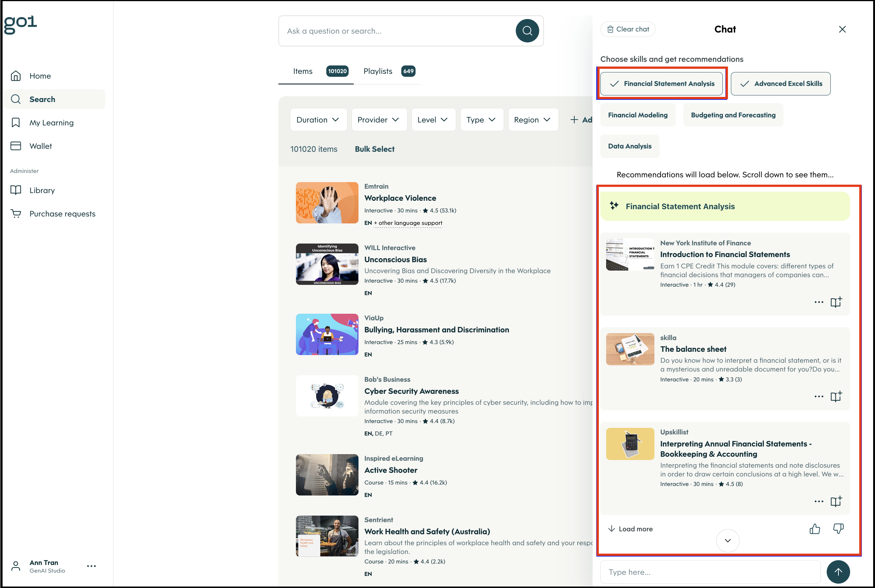
Task: Expand the Region filter dropdown
Action: 533,120
